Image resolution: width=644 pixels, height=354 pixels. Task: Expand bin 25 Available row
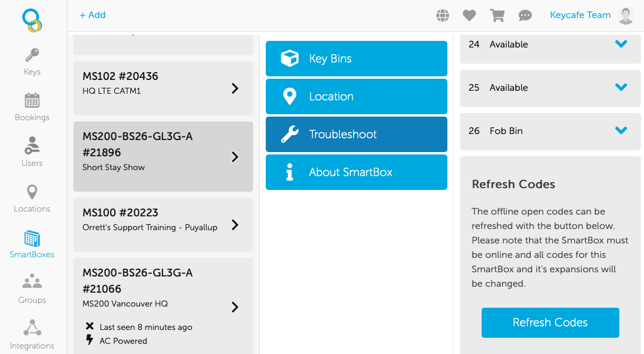pos(621,87)
